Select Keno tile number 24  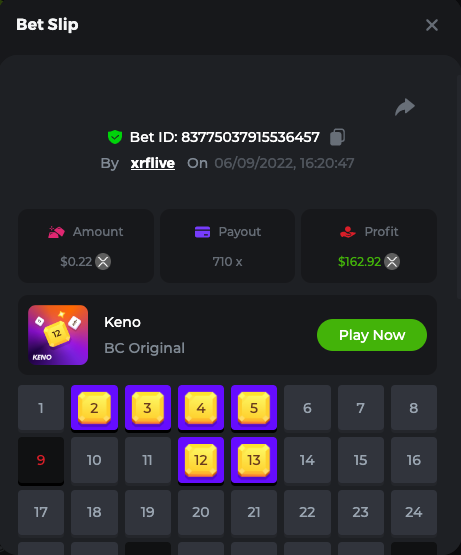[414, 512]
